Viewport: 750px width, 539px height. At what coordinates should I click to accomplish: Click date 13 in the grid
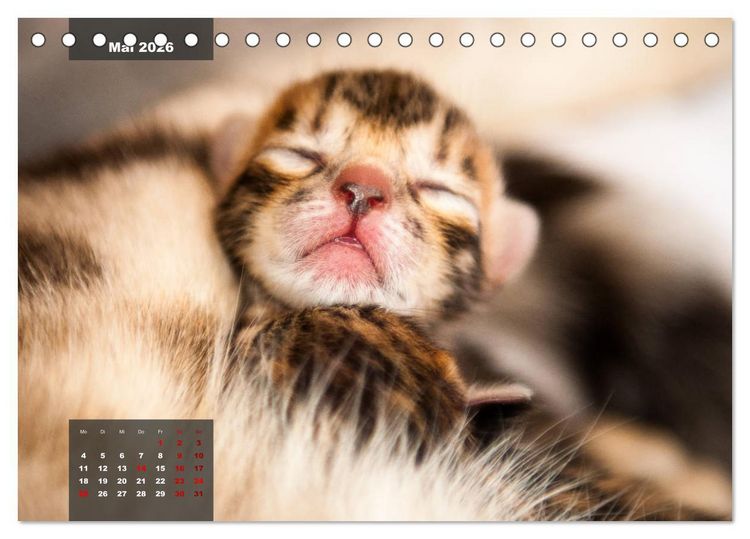(122, 469)
